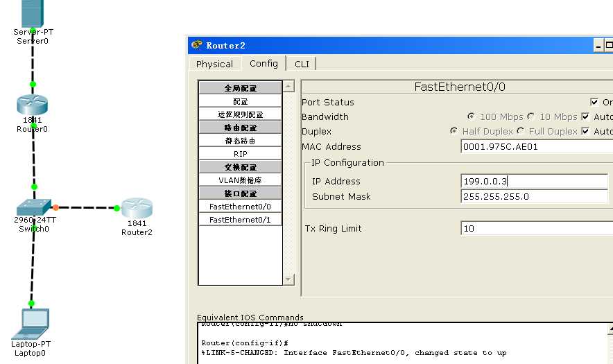Switch to the Physical tab
Image resolution: width=613 pixels, height=364 pixels.
pyautogui.click(x=214, y=64)
